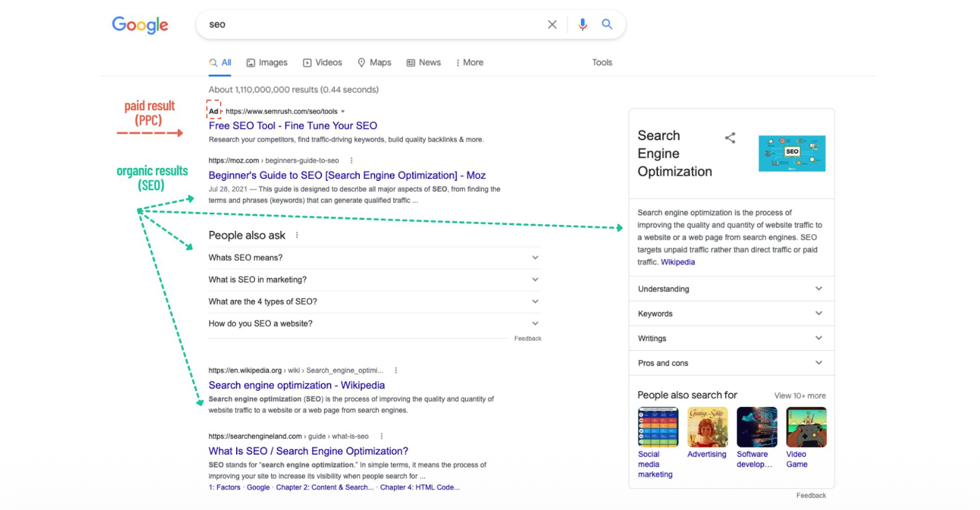980x510 pixels.
Task: Open 'Beginner's Guide to SEO' Moz link
Action: pos(347,175)
